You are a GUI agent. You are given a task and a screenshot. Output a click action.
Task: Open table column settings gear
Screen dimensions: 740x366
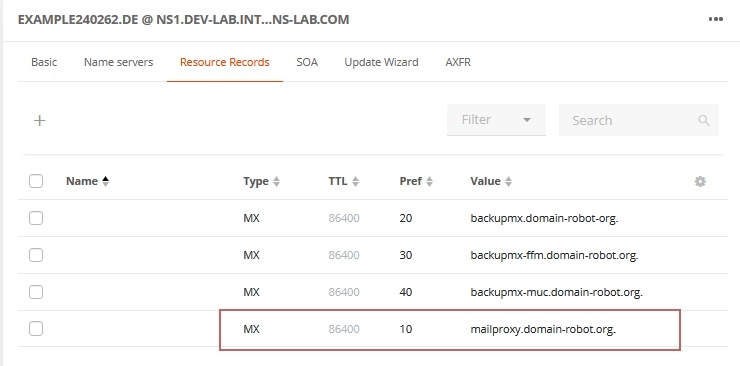(x=700, y=182)
